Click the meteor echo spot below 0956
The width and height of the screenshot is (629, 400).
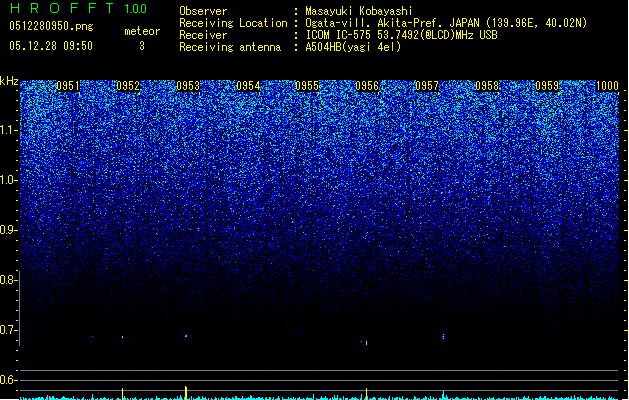click(x=366, y=343)
